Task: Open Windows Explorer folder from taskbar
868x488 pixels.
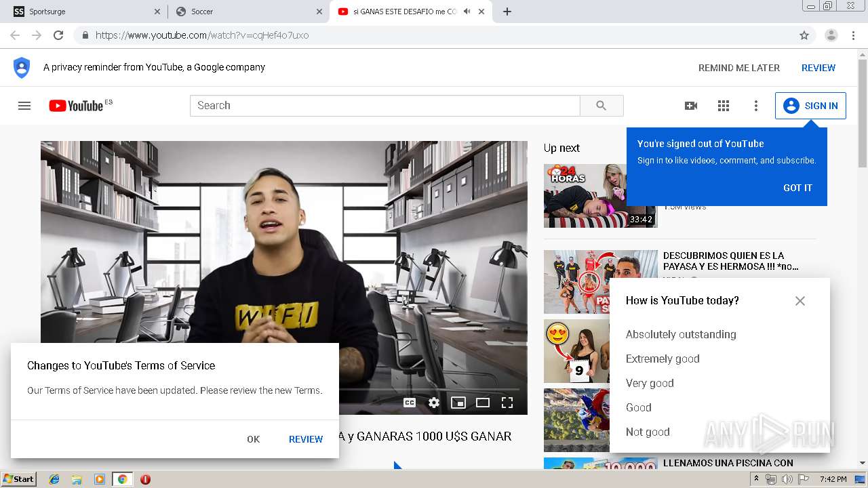Action: [77, 479]
